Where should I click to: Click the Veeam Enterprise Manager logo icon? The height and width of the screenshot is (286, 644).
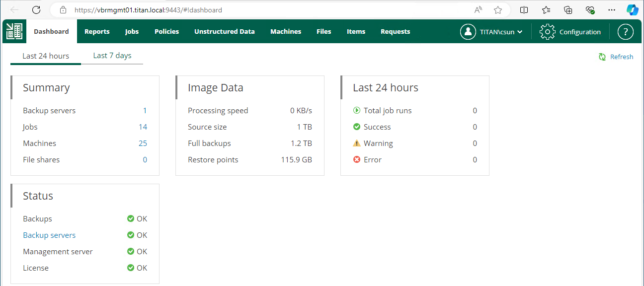[x=14, y=31]
